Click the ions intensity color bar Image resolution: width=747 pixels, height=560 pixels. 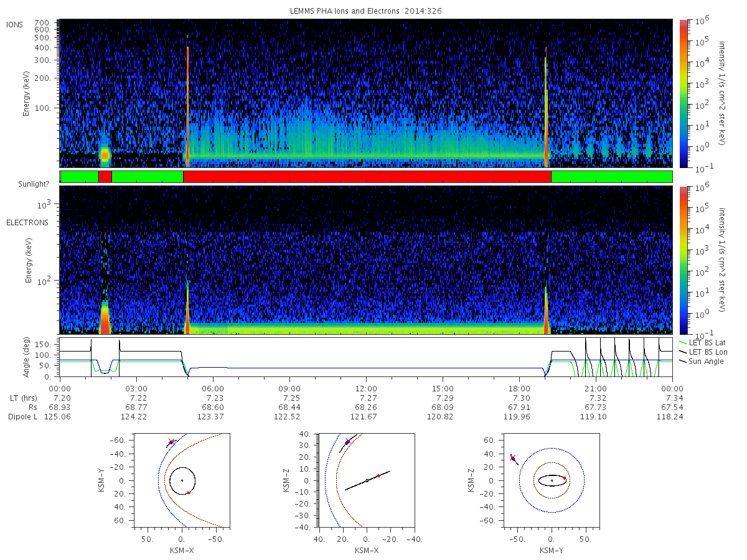(683, 93)
